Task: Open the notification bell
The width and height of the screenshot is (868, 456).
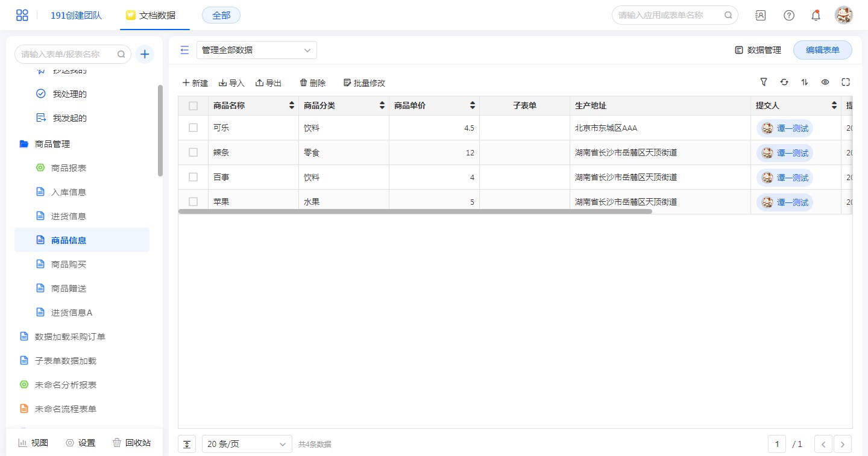Action: tap(816, 16)
